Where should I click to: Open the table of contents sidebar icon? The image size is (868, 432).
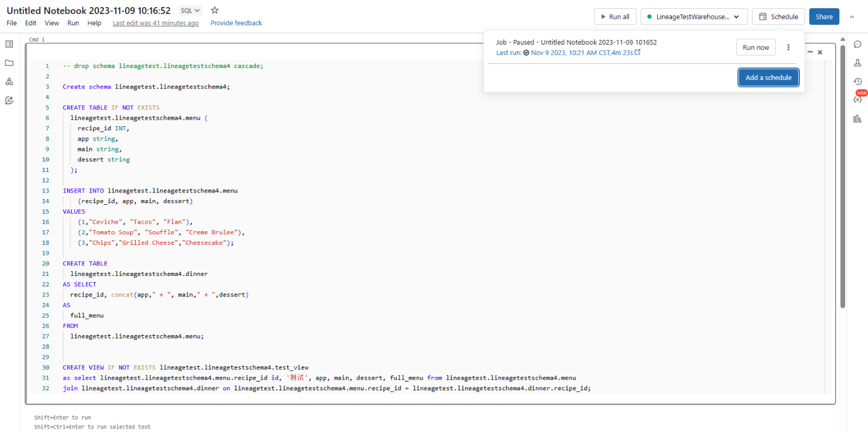[x=9, y=44]
